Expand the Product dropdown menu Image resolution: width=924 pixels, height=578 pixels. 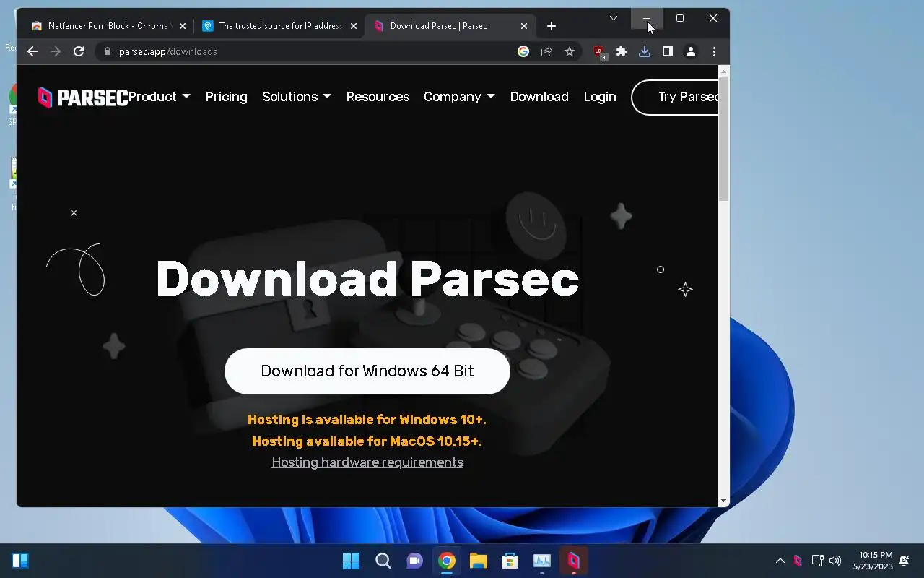click(x=160, y=97)
